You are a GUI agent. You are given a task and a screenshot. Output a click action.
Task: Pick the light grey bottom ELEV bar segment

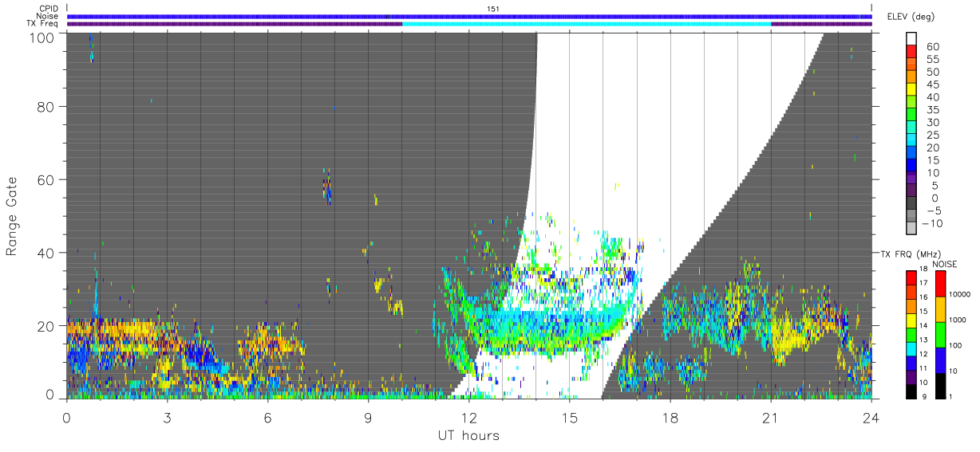[x=913, y=230]
